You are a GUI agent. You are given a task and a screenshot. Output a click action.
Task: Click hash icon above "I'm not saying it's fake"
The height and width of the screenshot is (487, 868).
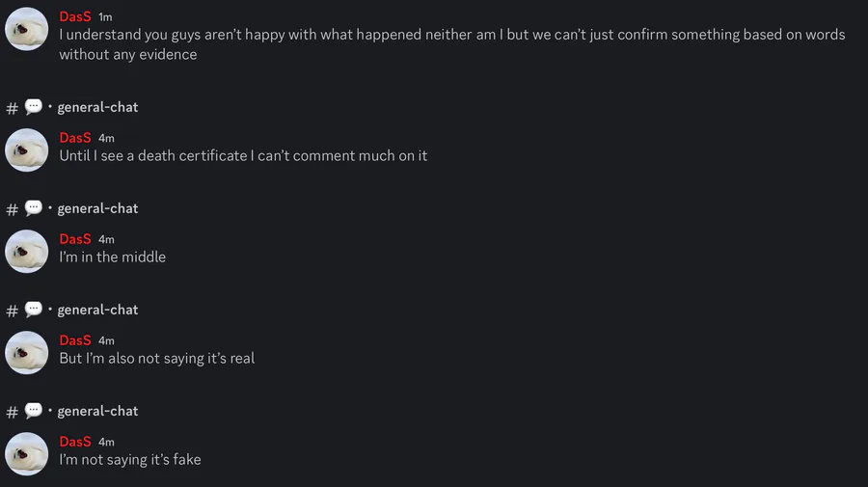pos(12,412)
